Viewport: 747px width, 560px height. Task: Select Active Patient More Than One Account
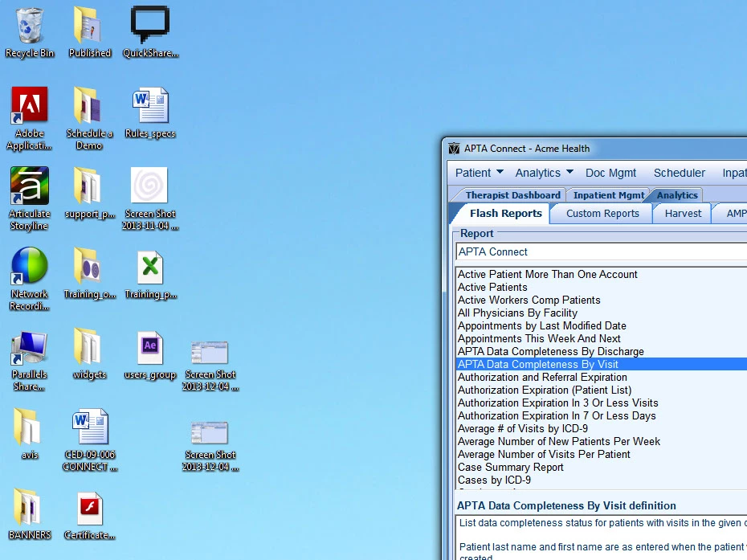602,275
